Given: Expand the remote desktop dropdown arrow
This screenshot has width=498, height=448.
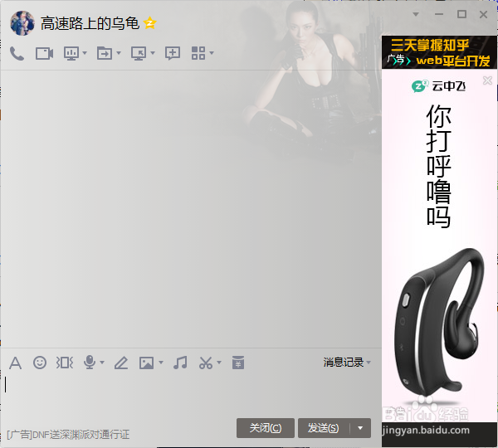Looking at the screenshot, I should tap(153, 53).
